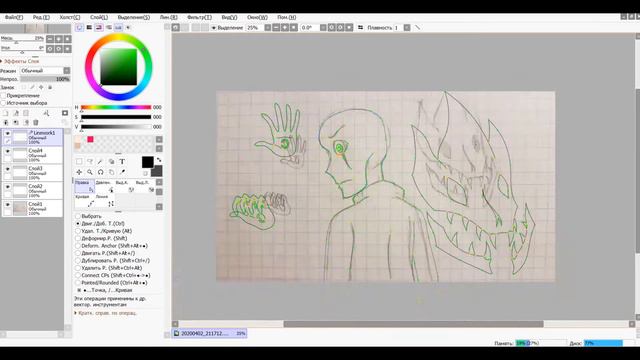The width and height of the screenshot is (640, 360).
Task: Open the Слой menu
Action: [99, 17]
